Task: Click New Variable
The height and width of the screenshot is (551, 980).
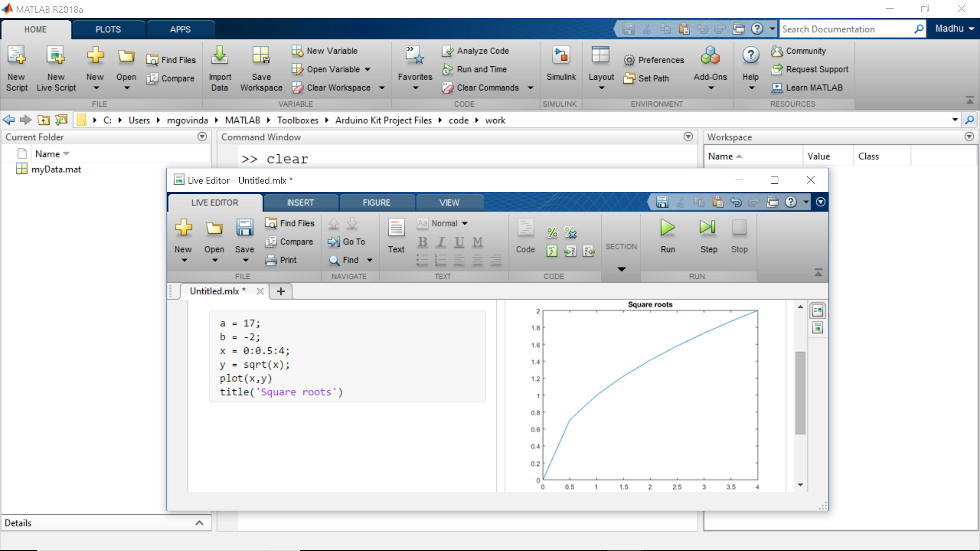Action: point(325,51)
